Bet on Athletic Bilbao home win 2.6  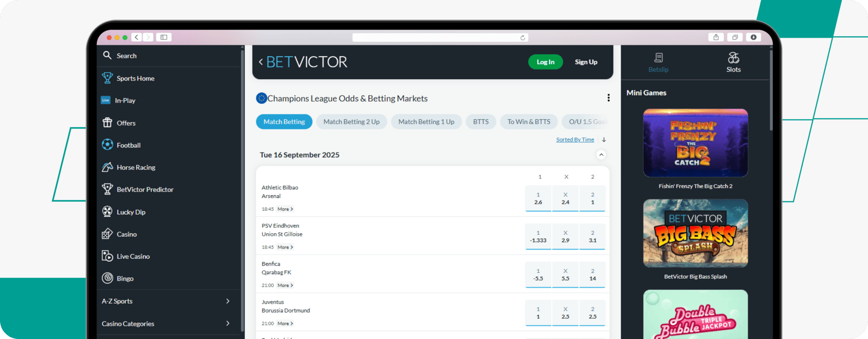[x=538, y=198]
